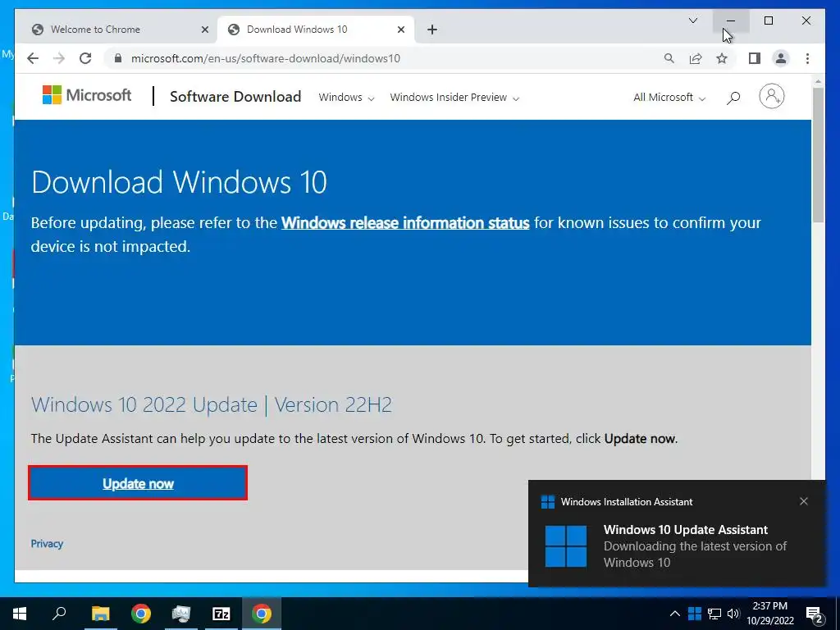Click the Microsoft logo
Viewport: 840px width, 630px height.
[87, 95]
